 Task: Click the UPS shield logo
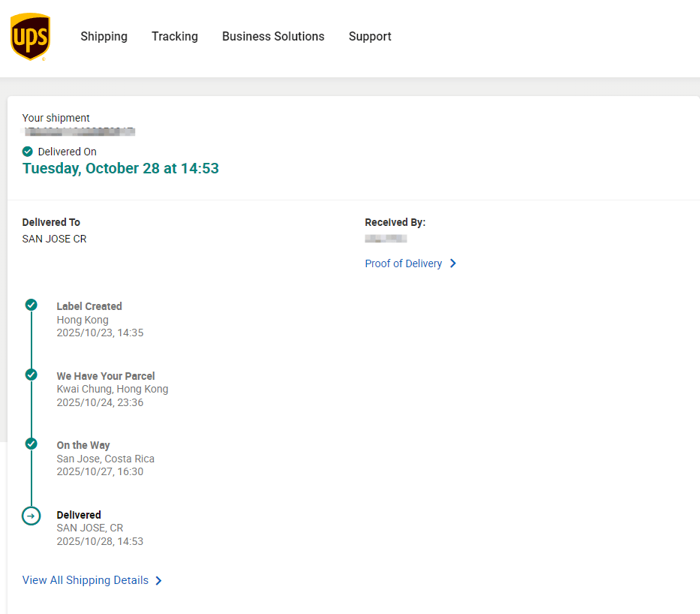pyautogui.click(x=30, y=37)
